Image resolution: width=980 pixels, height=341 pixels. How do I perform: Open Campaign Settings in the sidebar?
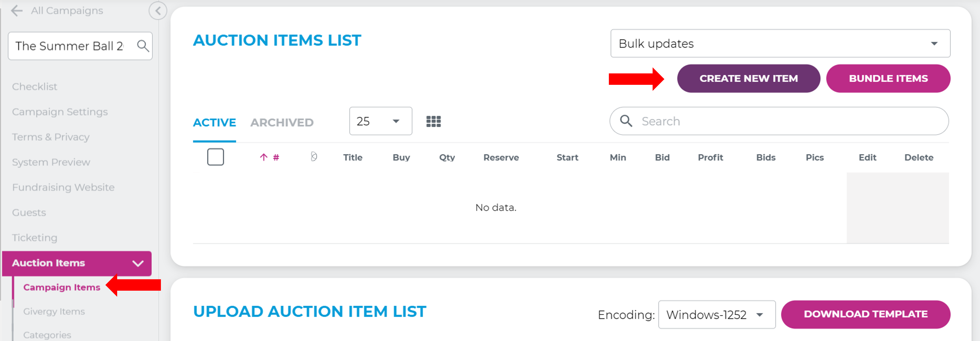click(x=60, y=112)
